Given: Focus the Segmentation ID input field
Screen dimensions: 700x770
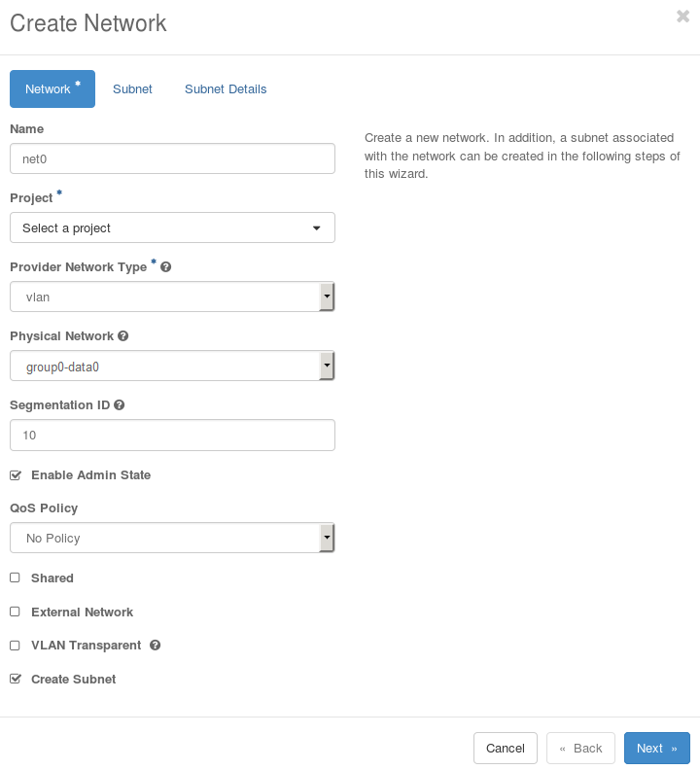Looking at the screenshot, I should (172, 435).
